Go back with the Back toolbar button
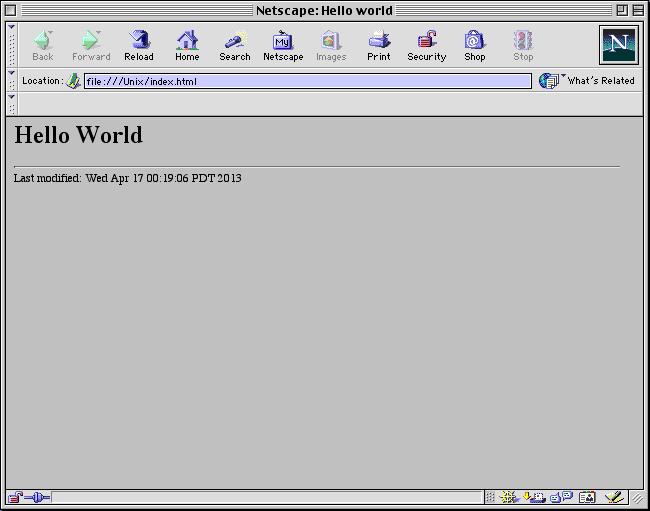 43,46
